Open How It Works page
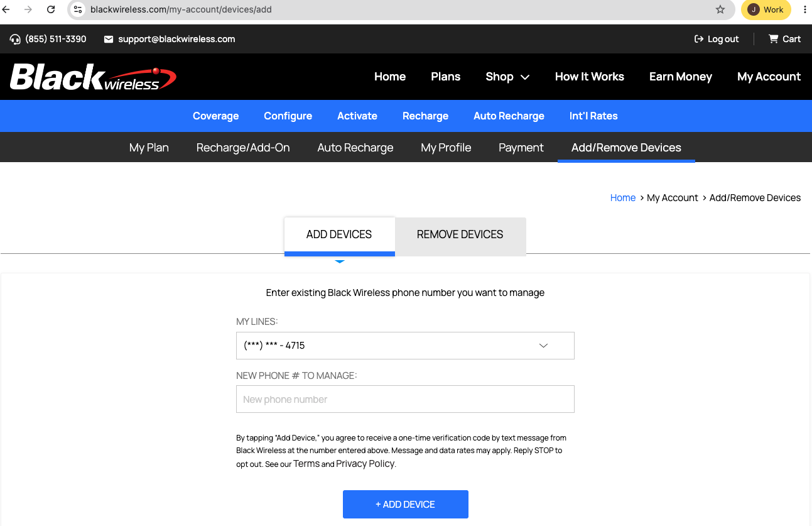Image resolution: width=812 pixels, height=526 pixels. pyautogui.click(x=590, y=77)
